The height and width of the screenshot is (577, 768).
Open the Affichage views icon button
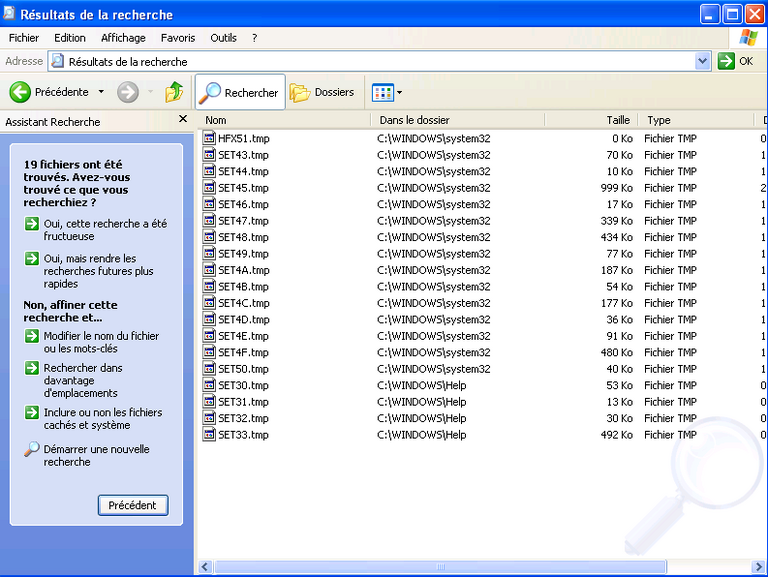point(383,92)
